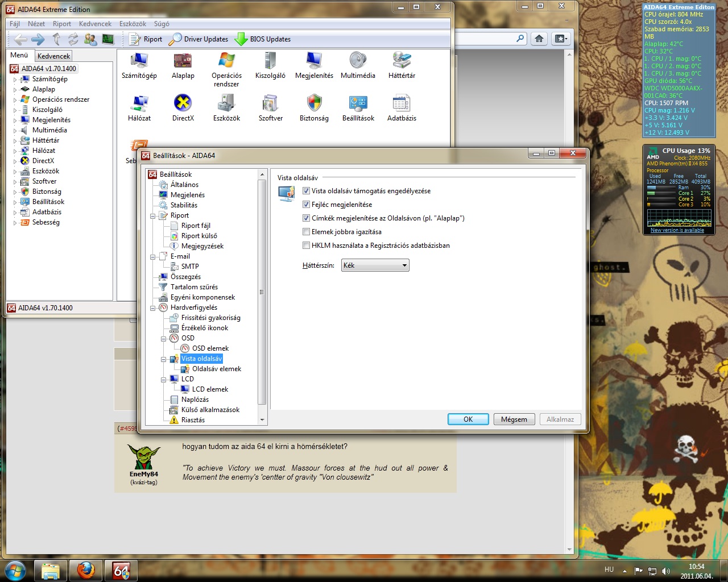
Task: Click the browser page scrollbar up arrow
Action: (569, 55)
